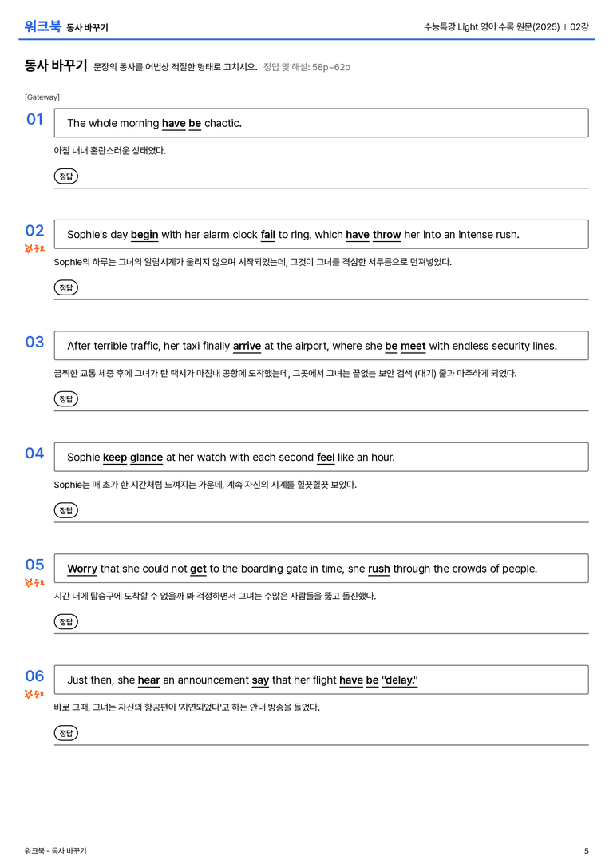Screen dimensions: 613x868
Task: Click the 중요 star mark beside question 06
Action: click(x=34, y=694)
